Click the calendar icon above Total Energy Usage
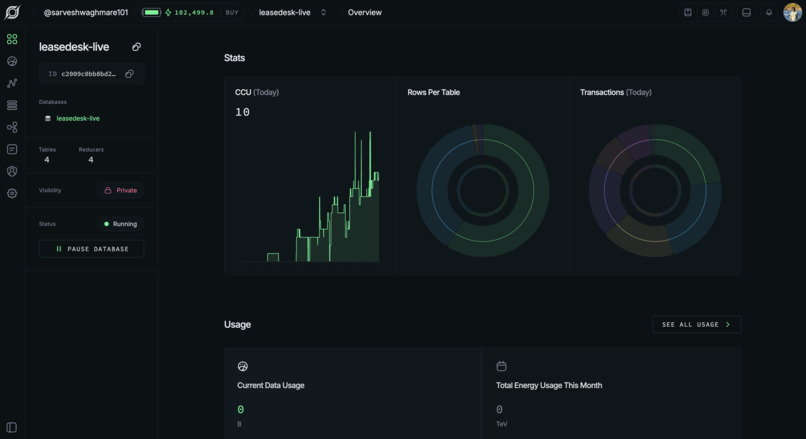Image resolution: width=806 pixels, height=439 pixels. coord(501,366)
